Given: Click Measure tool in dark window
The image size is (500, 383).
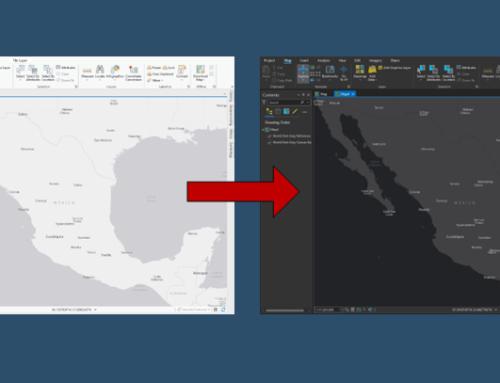Looking at the screenshot, I should [488, 72].
